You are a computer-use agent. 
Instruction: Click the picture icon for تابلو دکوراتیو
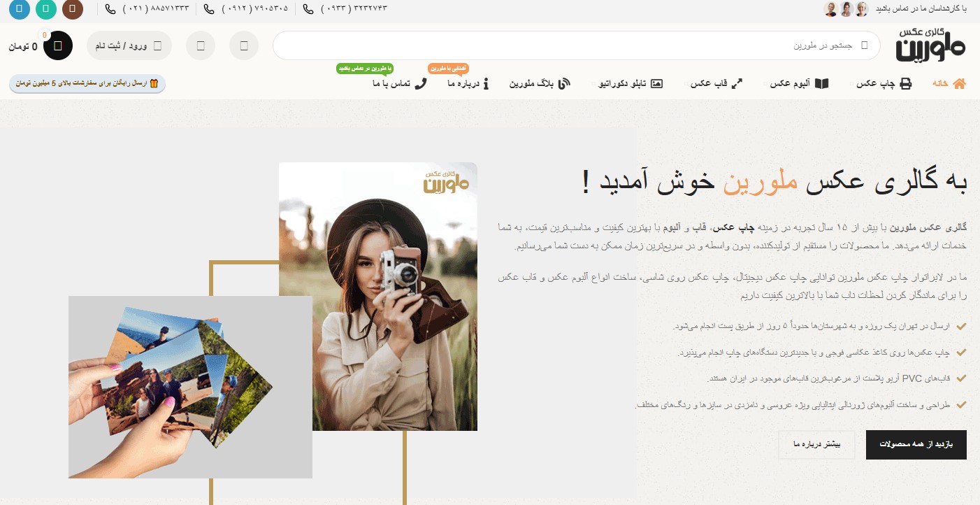coord(656,83)
